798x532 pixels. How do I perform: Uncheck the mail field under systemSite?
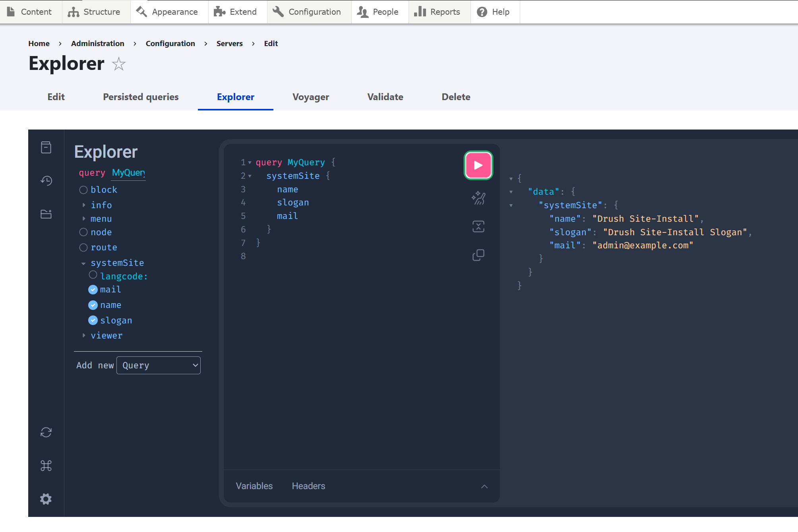click(93, 289)
